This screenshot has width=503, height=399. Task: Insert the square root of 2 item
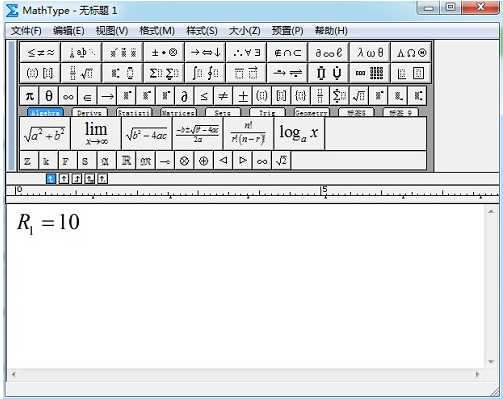pyautogui.click(x=281, y=161)
